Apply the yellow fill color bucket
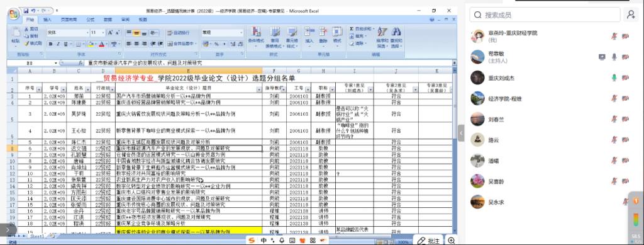The width and height of the screenshot is (644, 245). (91, 44)
